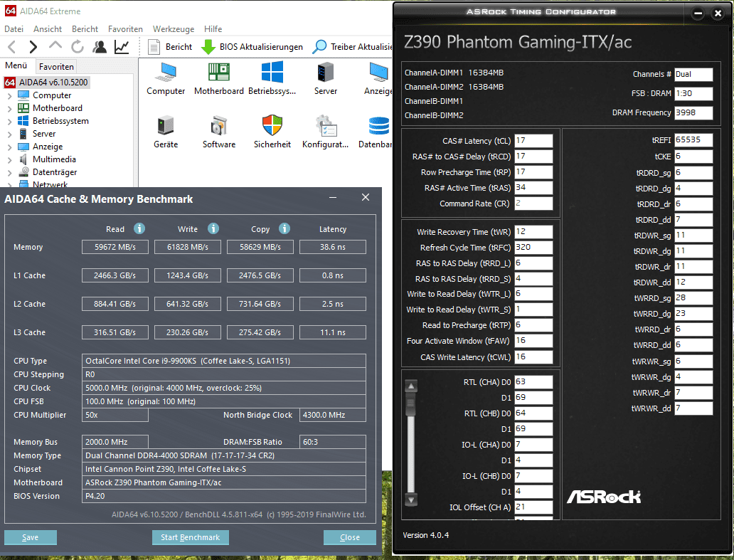Select AIDA64 v6.10.5200 tree root
The height and width of the screenshot is (560, 734).
point(46,83)
